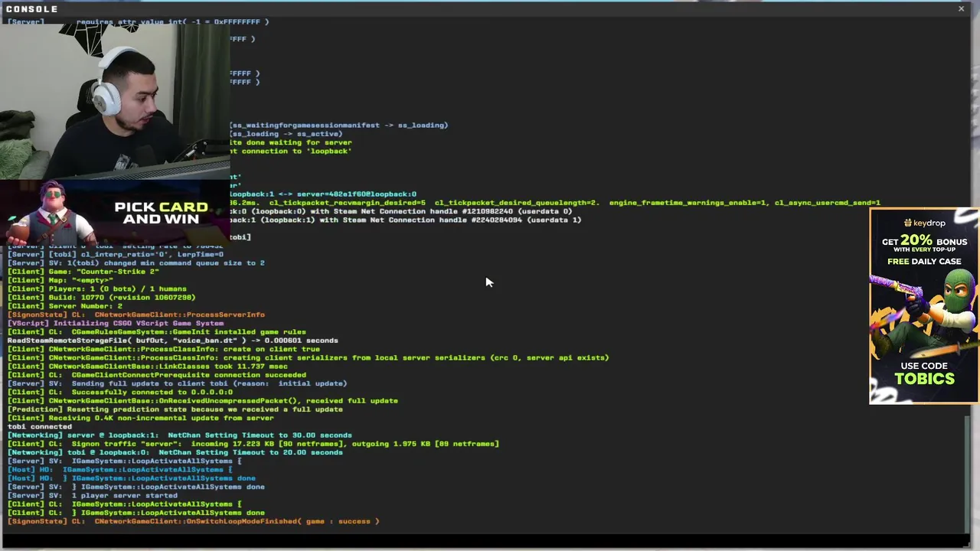Select the 'create on client true' line

click(x=164, y=349)
